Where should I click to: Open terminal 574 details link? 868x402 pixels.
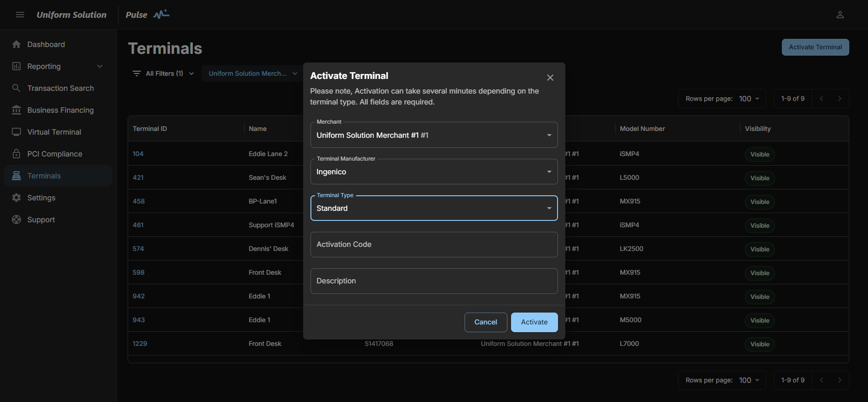(138, 249)
